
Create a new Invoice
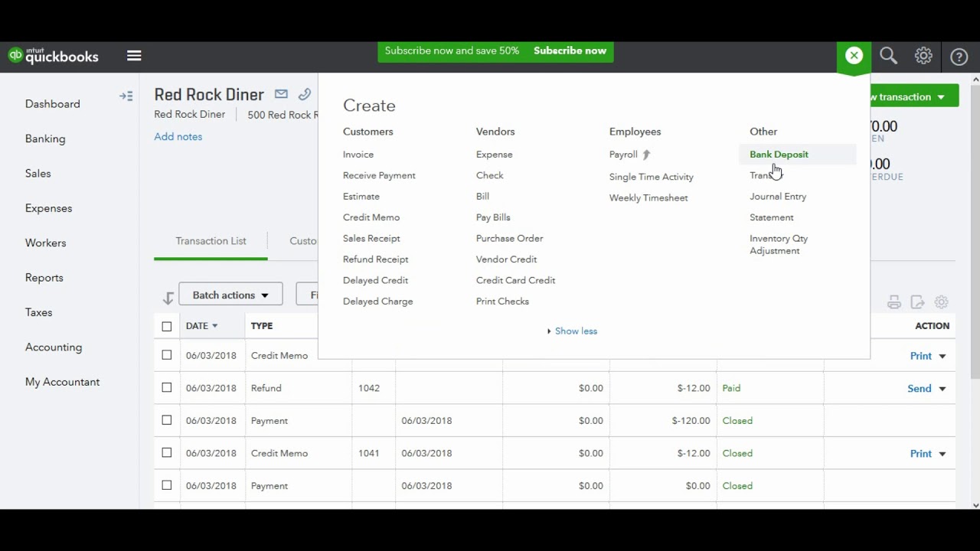pyautogui.click(x=358, y=155)
